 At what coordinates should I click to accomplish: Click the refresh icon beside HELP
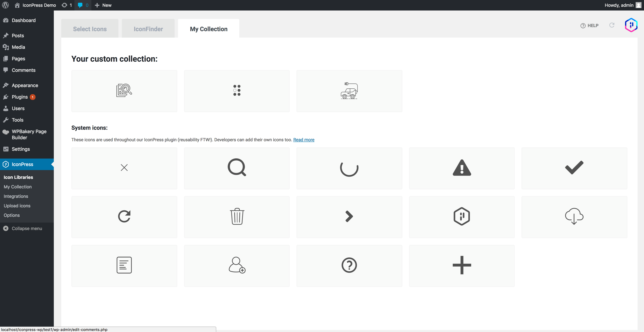pyautogui.click(x=612, y=25)
